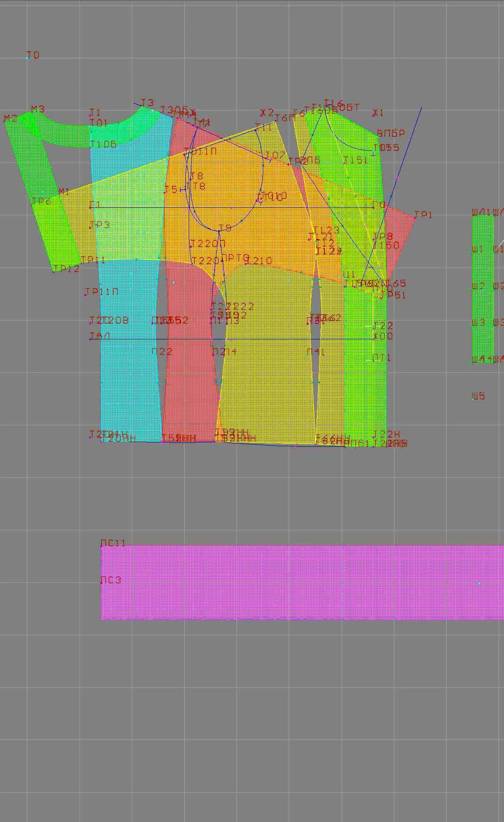Click the ТР51 point marker
This screenshot has height=822, width=504.
pos(381,298)
